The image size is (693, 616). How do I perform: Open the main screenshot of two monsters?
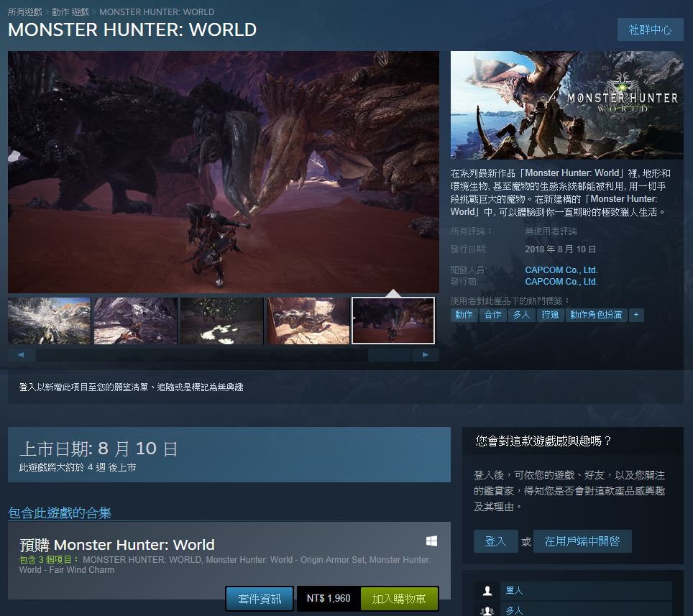(224, 172)
